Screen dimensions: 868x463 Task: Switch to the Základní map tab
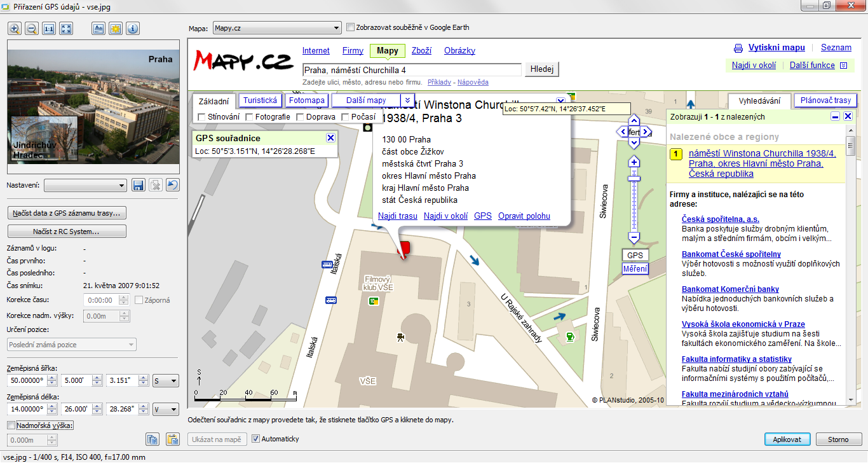coord(214,101)
